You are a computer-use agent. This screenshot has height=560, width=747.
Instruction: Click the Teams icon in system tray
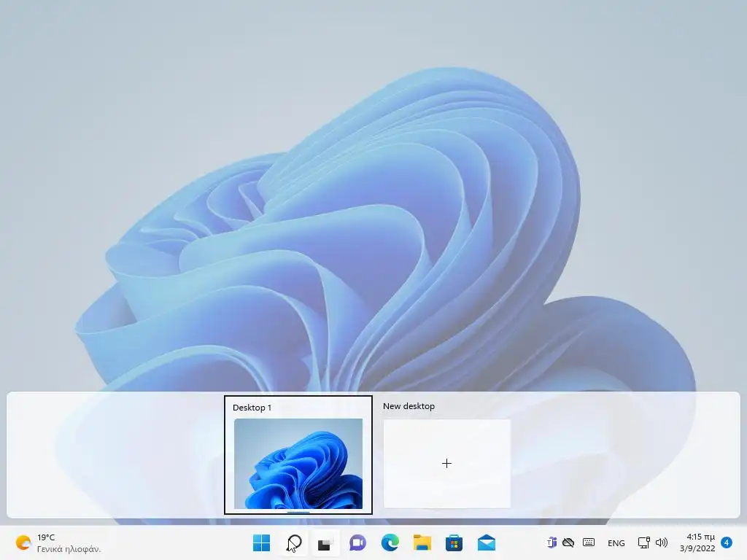551,542
